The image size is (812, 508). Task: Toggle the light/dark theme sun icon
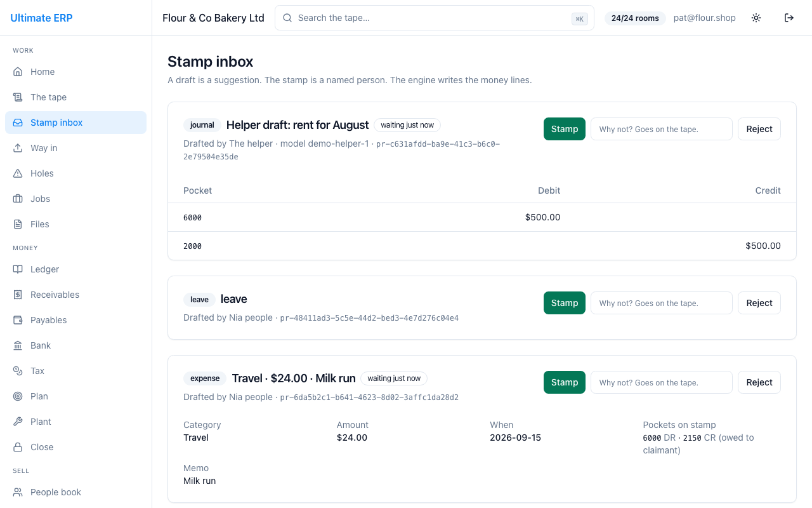click(x=756, y=18)
